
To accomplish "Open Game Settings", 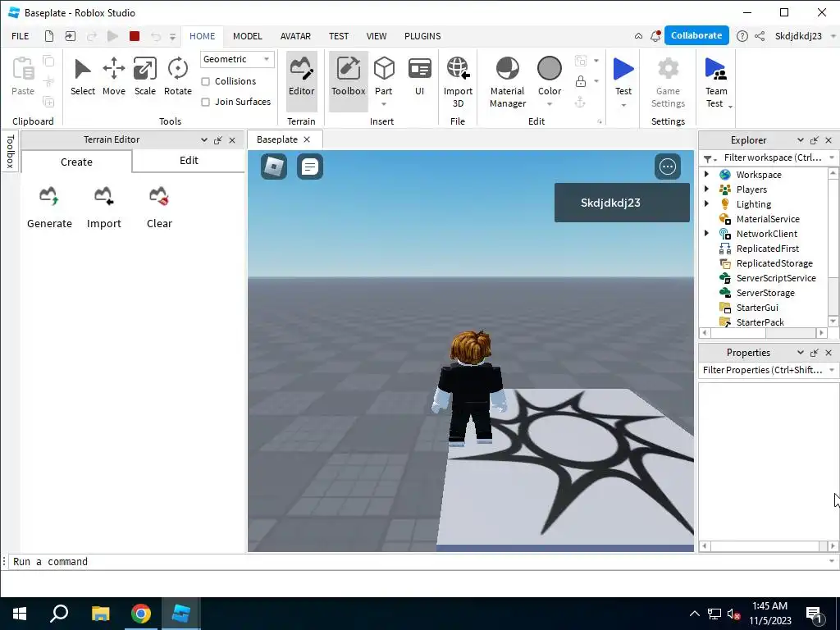I will (x=668, y=81).
